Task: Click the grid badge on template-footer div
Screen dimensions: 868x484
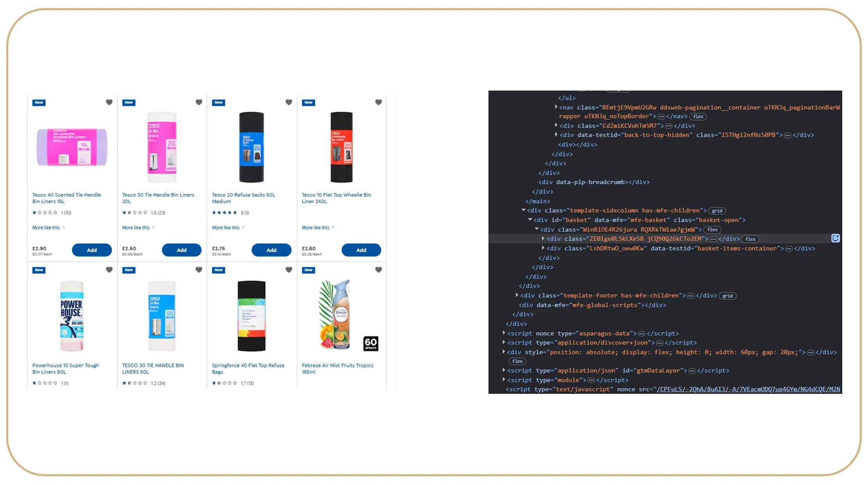Action: [x=727, y=295]
